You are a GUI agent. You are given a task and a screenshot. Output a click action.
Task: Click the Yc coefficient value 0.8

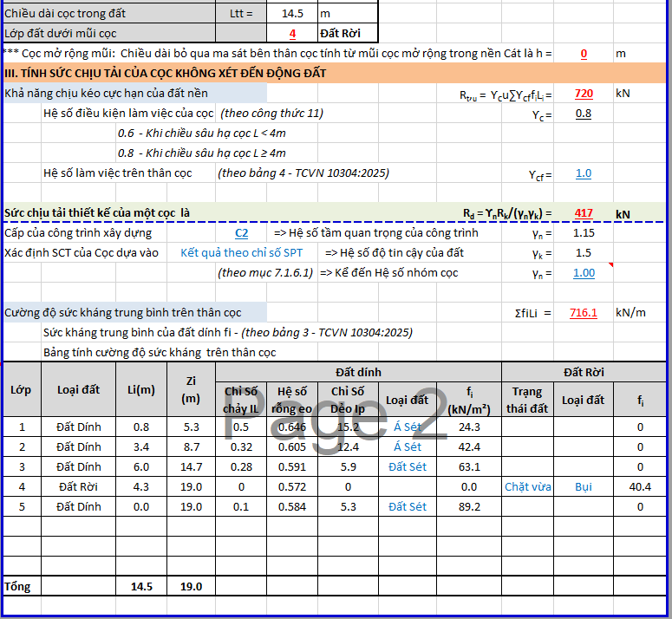pyautogui.click(x=584, y=114)
